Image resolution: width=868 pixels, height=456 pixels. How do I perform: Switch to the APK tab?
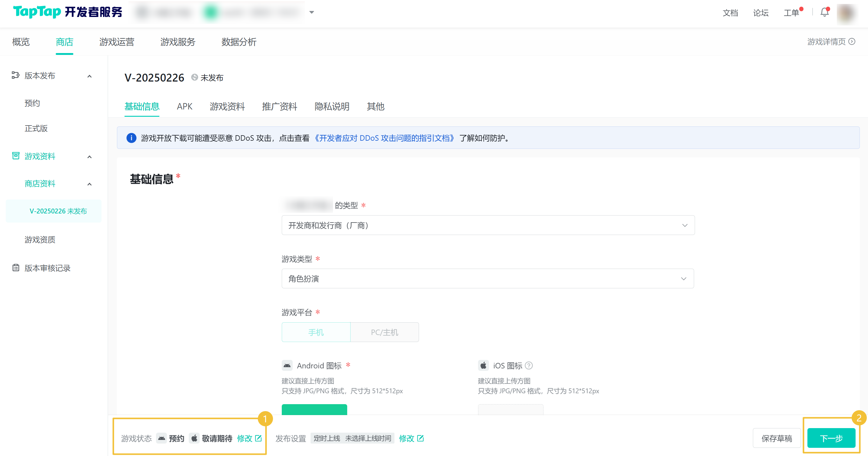[x=184, y=106]
